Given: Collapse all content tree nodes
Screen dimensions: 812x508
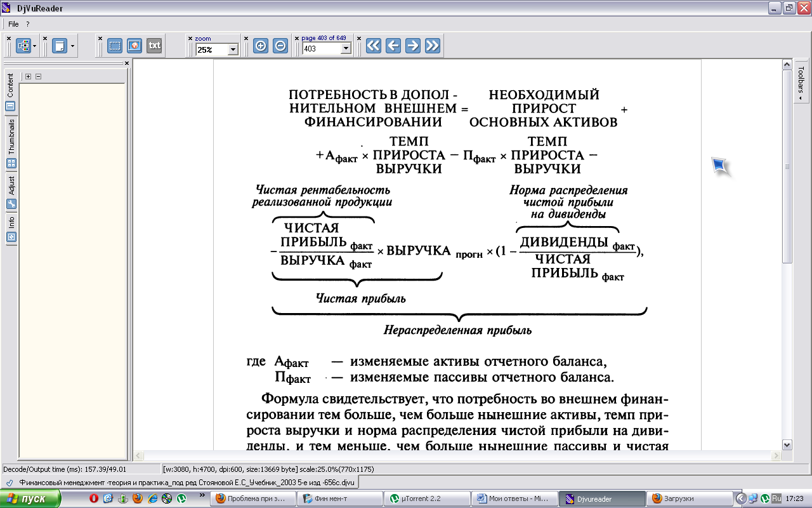Looking at the screenshot, I should pos(38,76).
